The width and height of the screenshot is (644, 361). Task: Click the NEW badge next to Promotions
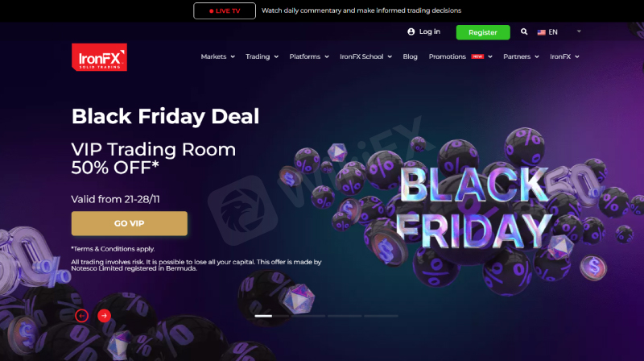(477, 56)
